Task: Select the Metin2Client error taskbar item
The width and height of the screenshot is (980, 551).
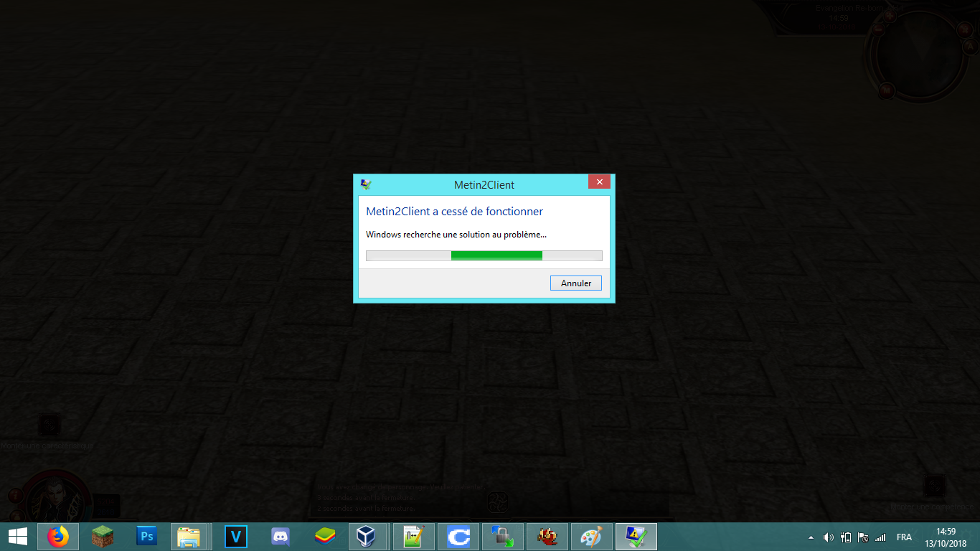Action: 636,537
